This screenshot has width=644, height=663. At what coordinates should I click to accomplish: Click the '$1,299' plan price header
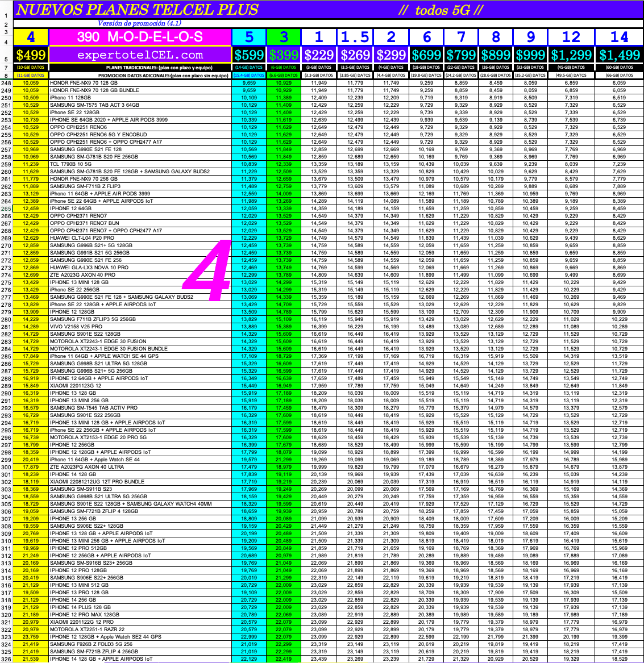(571, 55)
